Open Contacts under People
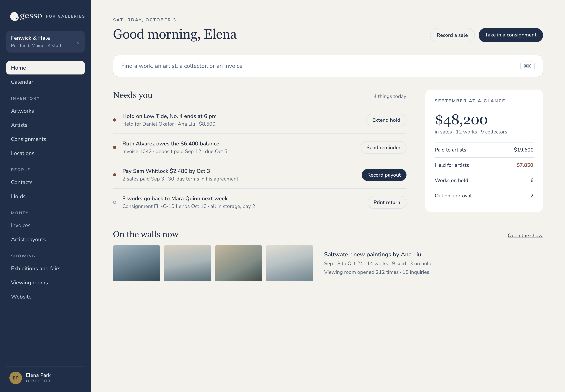Screen dimensions: 565x392 point(46,182)
